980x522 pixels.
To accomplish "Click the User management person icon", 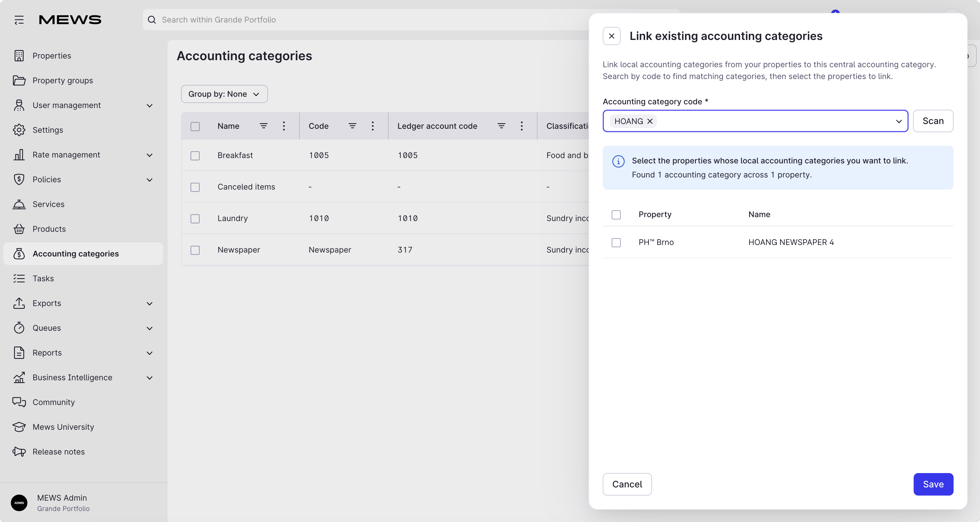I will 19,105.
